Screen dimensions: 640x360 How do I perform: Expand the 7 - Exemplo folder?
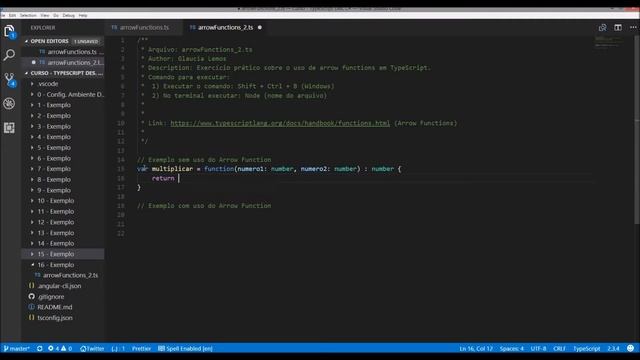click(x=63, y=169)
